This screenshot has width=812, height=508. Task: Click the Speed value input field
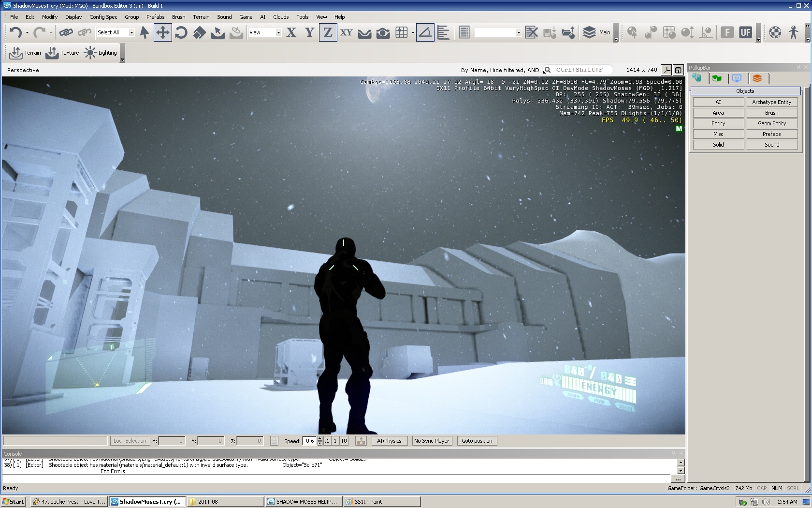[309, 441]
